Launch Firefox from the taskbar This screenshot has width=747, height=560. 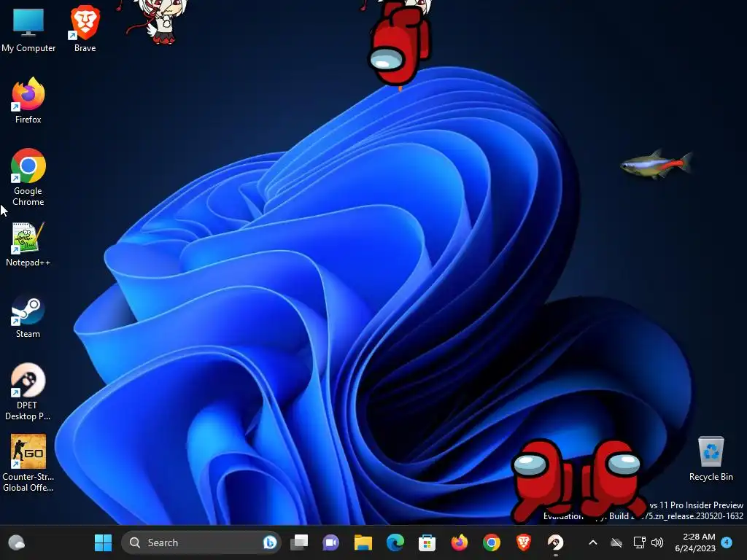[x=460, y=542]
